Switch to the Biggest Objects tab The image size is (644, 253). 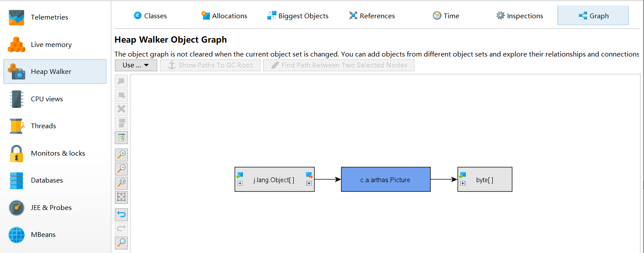click(298, 16)
